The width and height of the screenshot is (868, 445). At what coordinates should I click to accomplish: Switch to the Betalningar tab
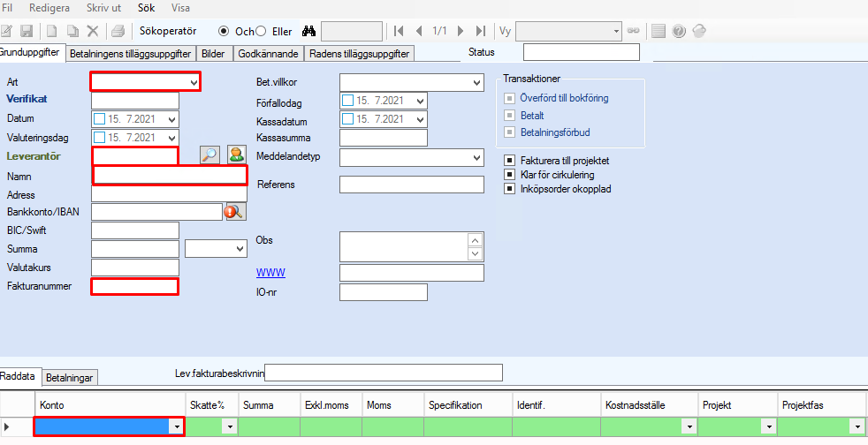(71, 378)
